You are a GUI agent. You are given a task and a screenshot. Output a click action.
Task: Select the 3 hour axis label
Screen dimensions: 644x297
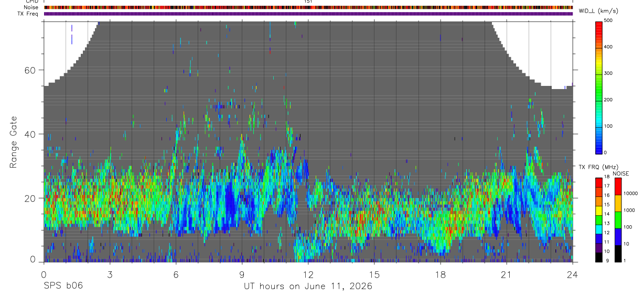[x=110, y=274]
